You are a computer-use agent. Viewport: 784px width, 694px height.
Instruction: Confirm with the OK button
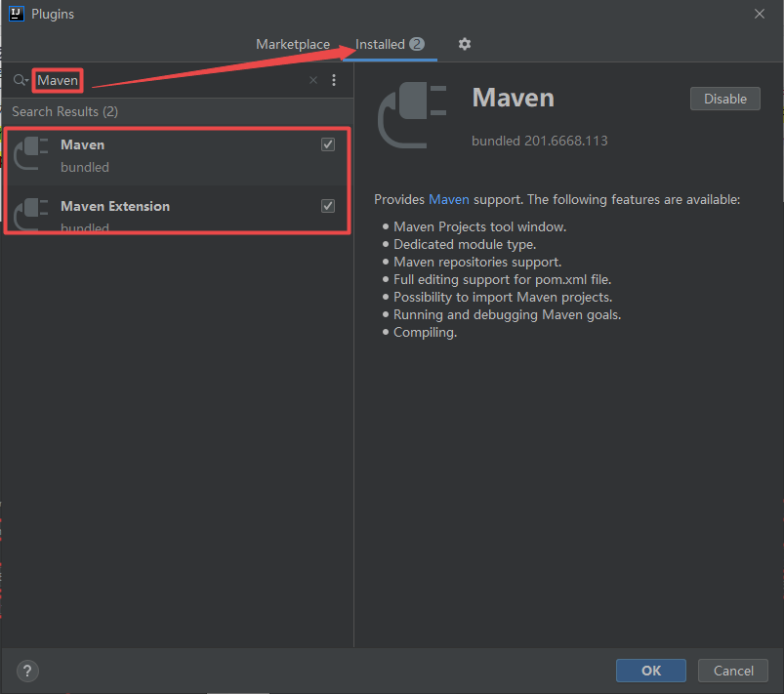click(651, 671)
